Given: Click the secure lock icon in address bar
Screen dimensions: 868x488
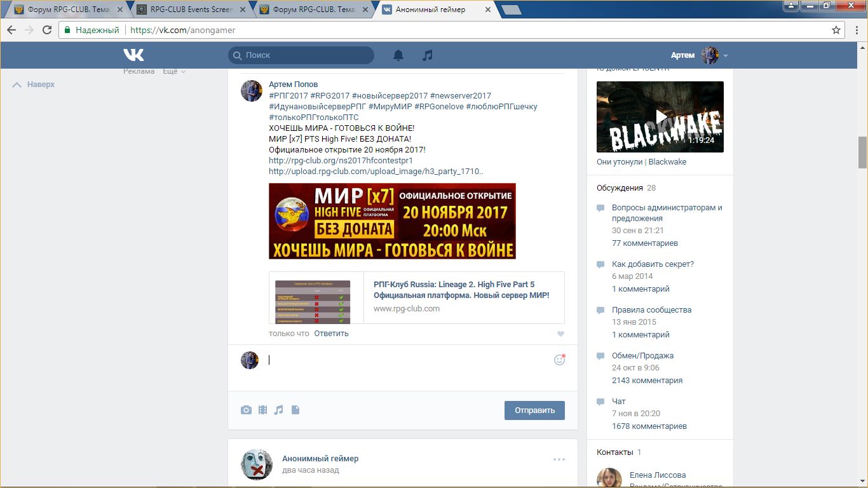Looking at the screenshot, I should tap(68, 30).
